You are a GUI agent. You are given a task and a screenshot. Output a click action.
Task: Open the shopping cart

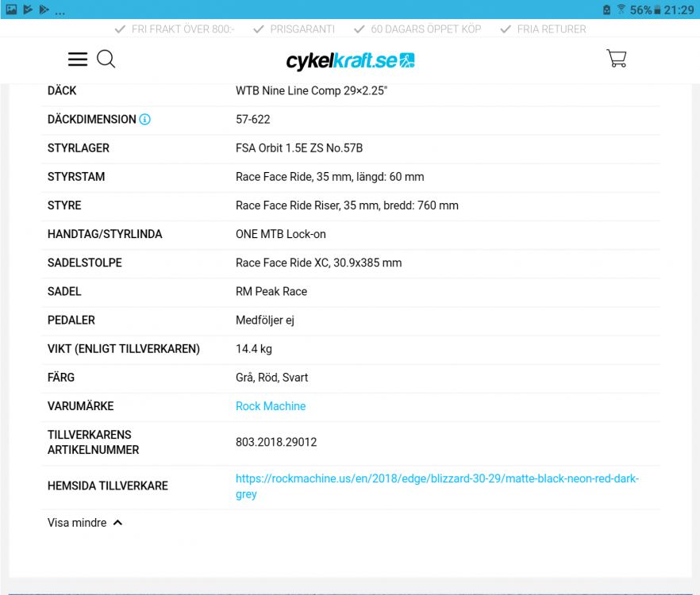point(617,59)
